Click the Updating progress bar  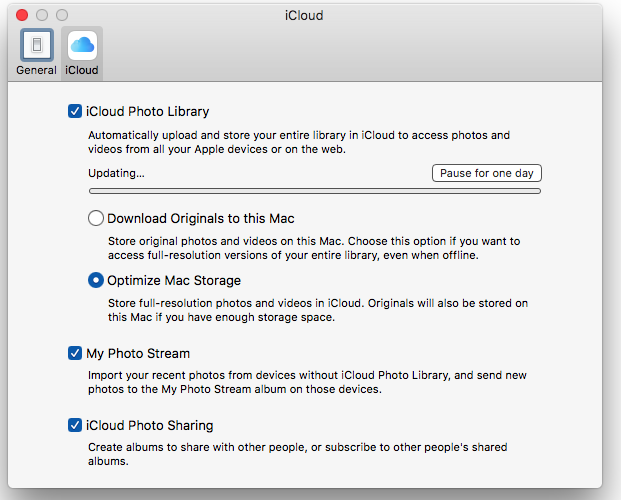click(x=315, y=191)
